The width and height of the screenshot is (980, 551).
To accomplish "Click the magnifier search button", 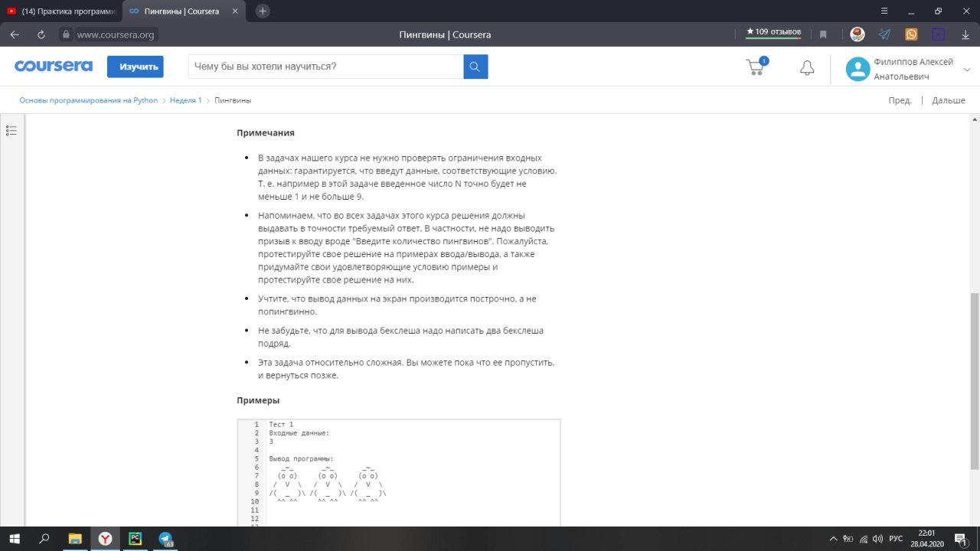I will coord(475,67).
